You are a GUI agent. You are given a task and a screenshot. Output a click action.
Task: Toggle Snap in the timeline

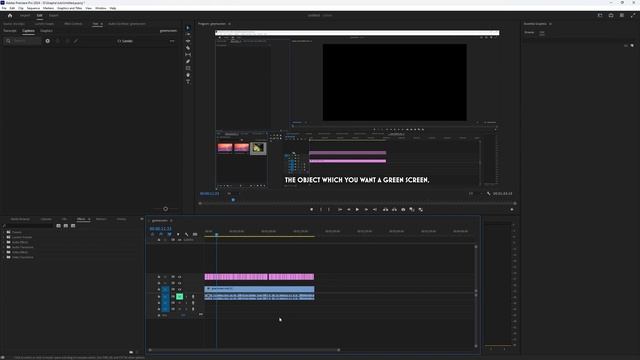coord(161,234)
